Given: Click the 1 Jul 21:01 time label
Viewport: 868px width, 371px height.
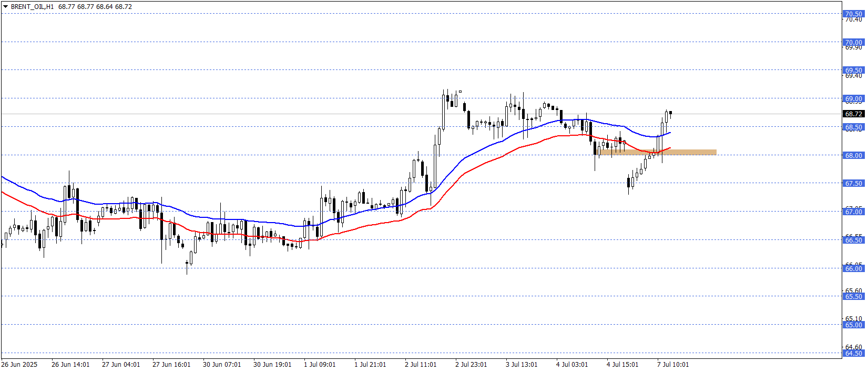Looking at the screenshot, I should click(x=370, y=364).
